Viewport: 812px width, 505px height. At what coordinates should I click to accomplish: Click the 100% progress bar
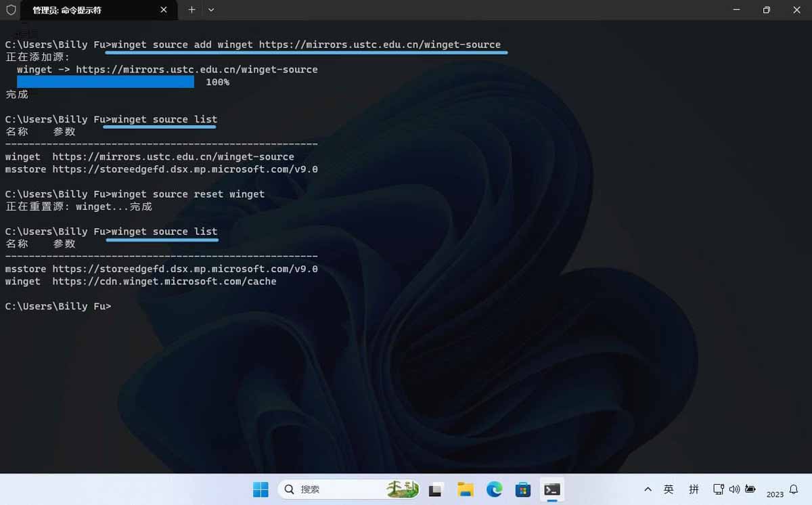[106, 82]
